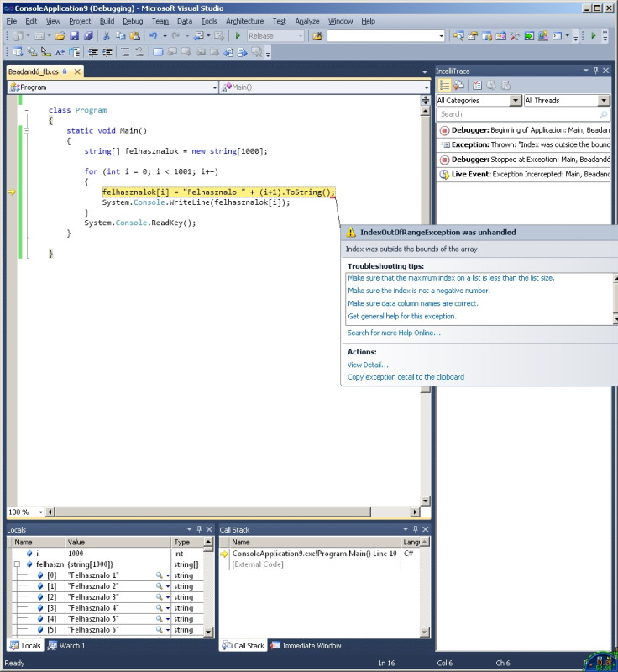Click the Value cell 1000 for i

[118, 554]
